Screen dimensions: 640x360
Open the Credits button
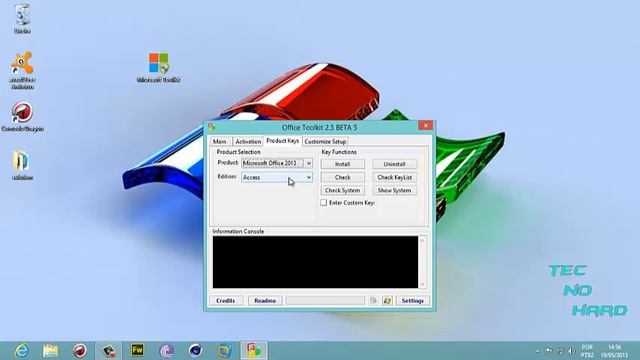[x=226, y=300]
